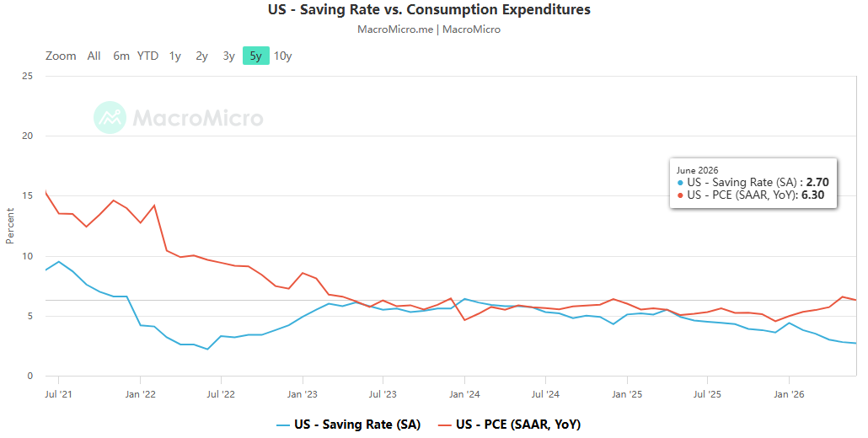Switch zoom range to 1y
The width and height of the screenshot is (868, 438).
175,56
